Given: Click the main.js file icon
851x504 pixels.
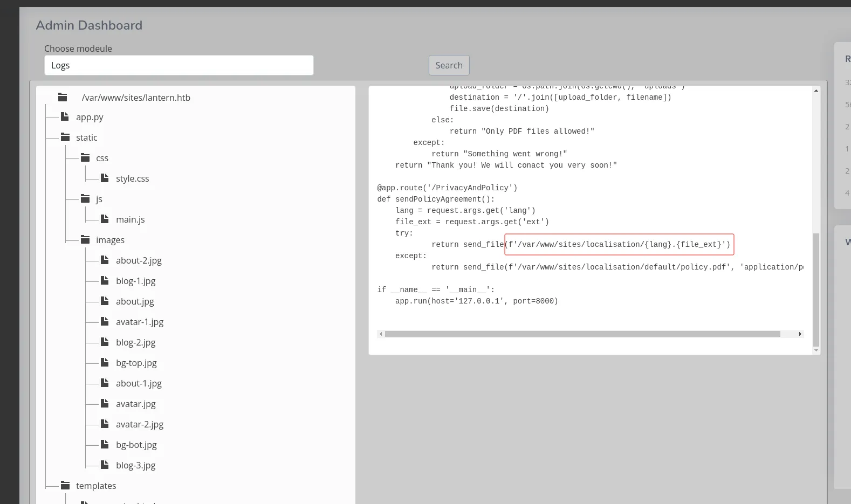Looking at the screenshot, I should click(x=105, y=219).
